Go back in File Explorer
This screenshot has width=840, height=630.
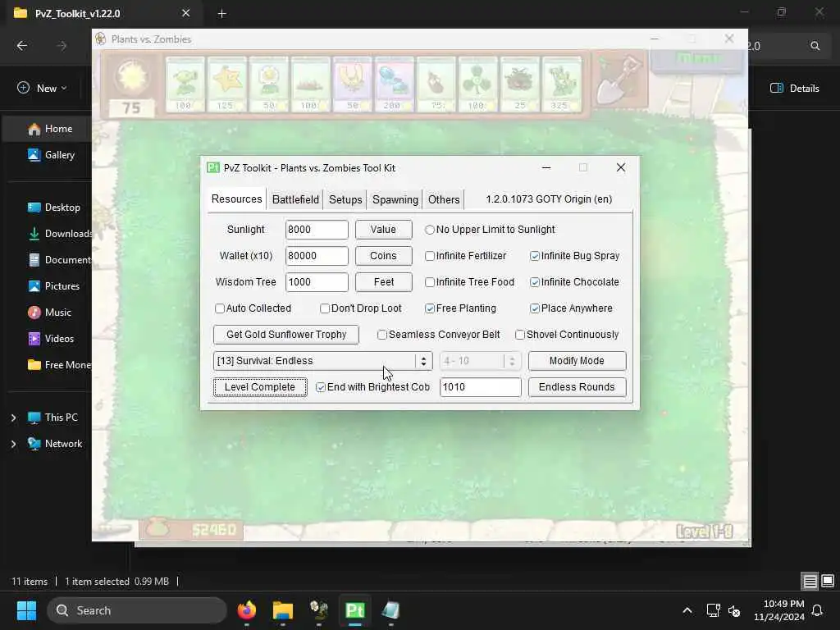22,46
